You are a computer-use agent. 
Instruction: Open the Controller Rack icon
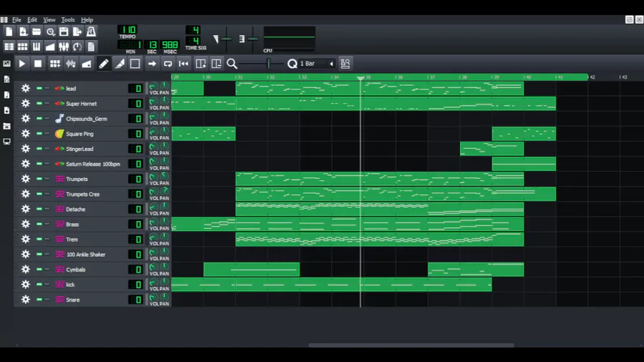click(77, 47)
